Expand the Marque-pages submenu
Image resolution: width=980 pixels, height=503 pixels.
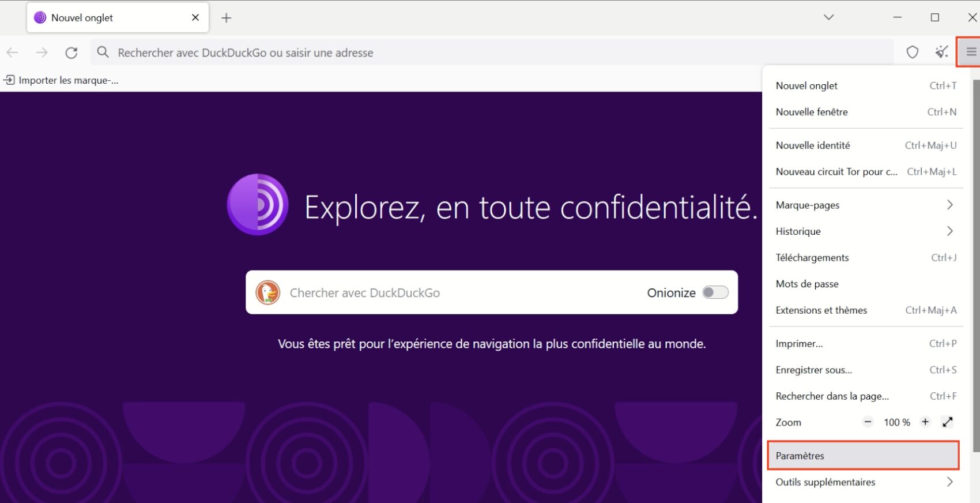(866, 205)
